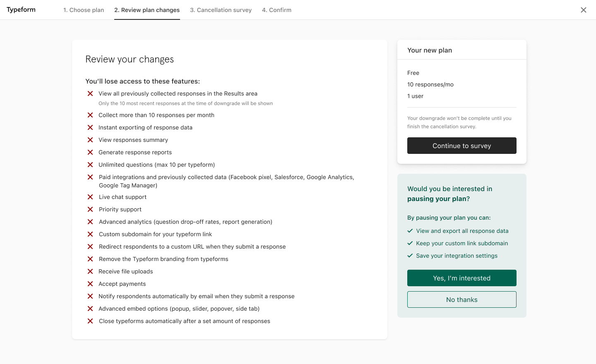Click Yes, I'm interested button
This screenshot has height=364, width=596.
462,278
